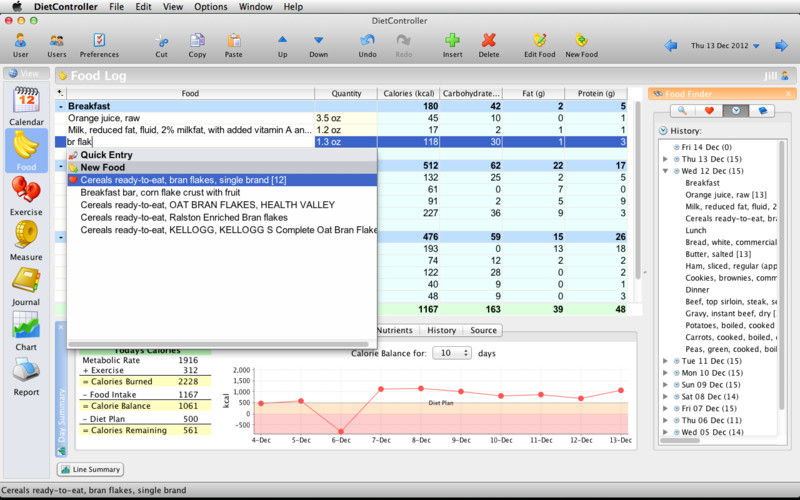Move the entry Down with the arrow
The width and height of the screenshot is (800, 500).
318,45
